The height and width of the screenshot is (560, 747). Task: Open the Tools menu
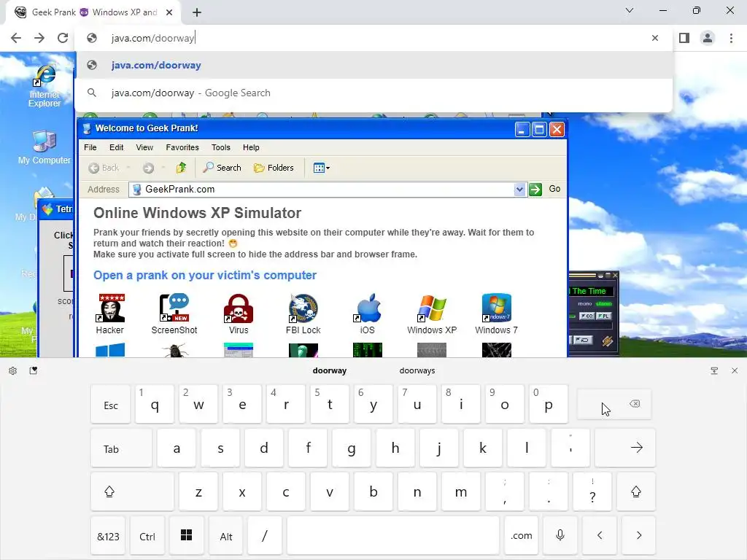coord(221,147)
